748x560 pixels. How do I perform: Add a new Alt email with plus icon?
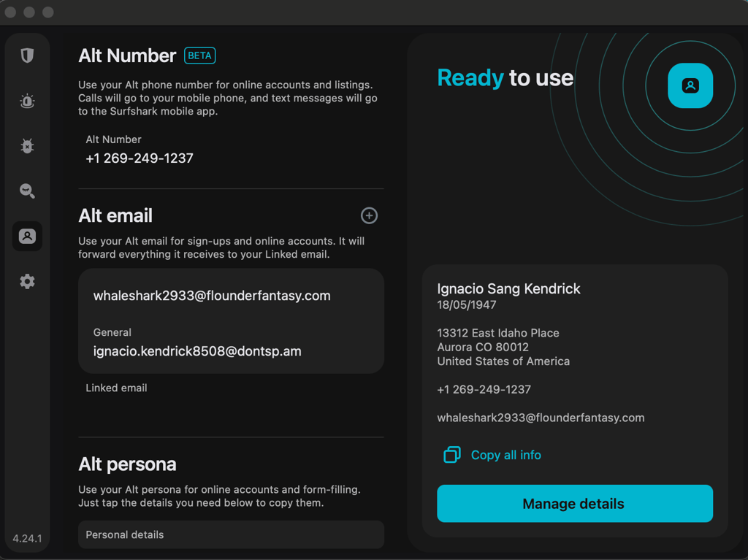coord(369,215)
